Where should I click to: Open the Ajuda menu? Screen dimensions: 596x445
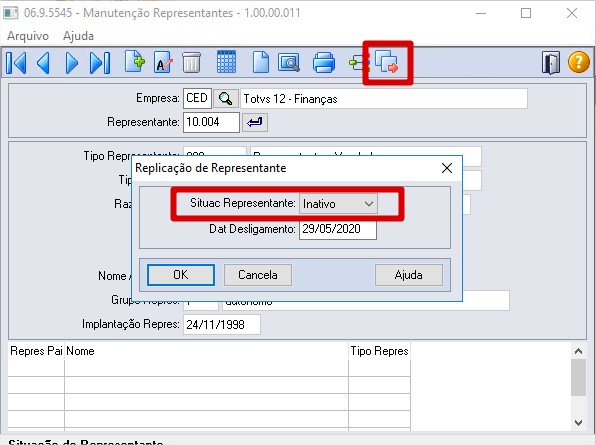click(x=78, y=36)
